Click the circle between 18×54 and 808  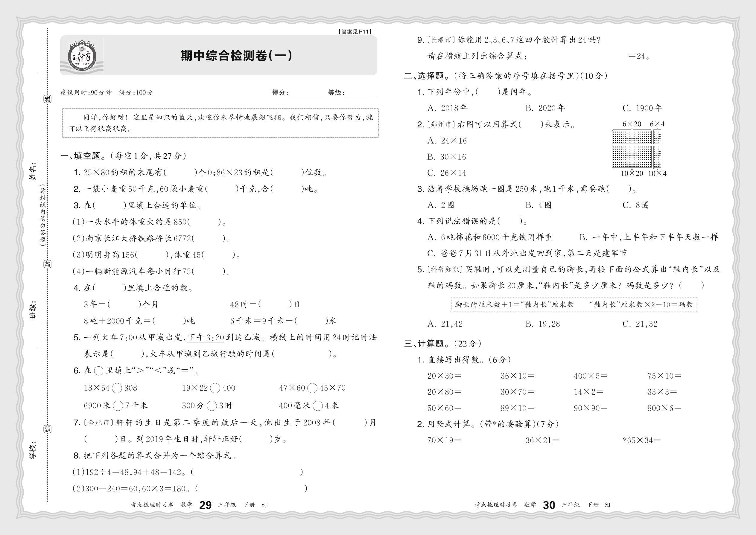click(117, 388)
